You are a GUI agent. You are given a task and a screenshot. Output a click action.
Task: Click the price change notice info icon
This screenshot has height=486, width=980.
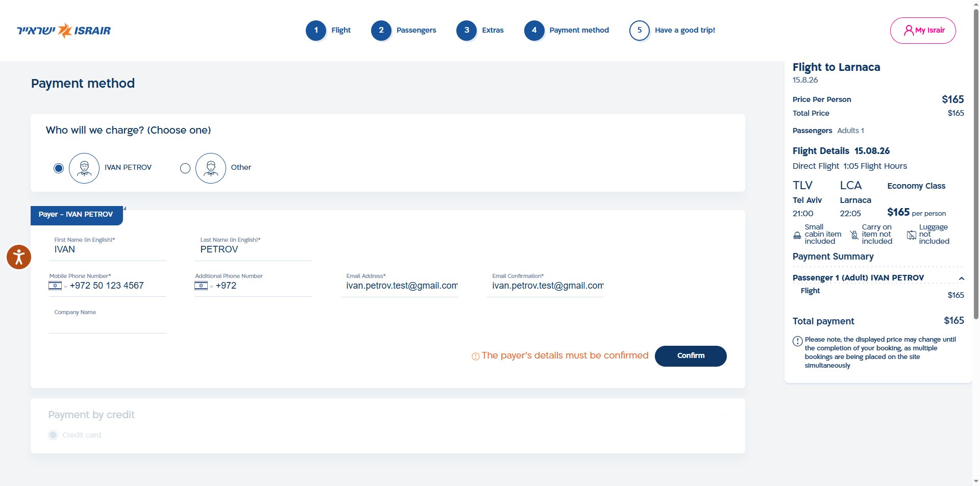tap(797, 341)
